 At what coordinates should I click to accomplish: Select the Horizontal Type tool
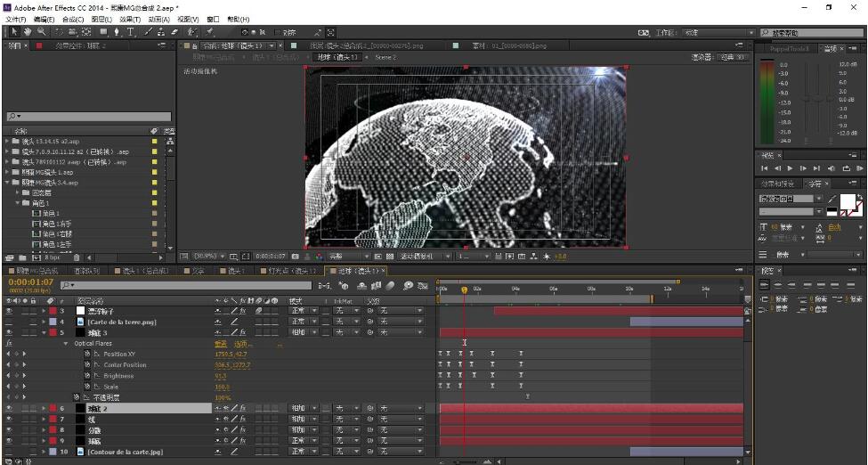[x=132, y=33]
